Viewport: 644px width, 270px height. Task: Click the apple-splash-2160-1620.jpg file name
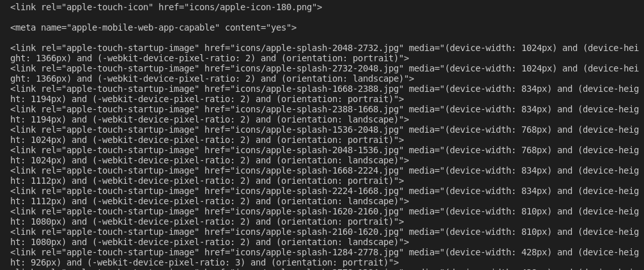pyautogui.click(x=332, y=232)
